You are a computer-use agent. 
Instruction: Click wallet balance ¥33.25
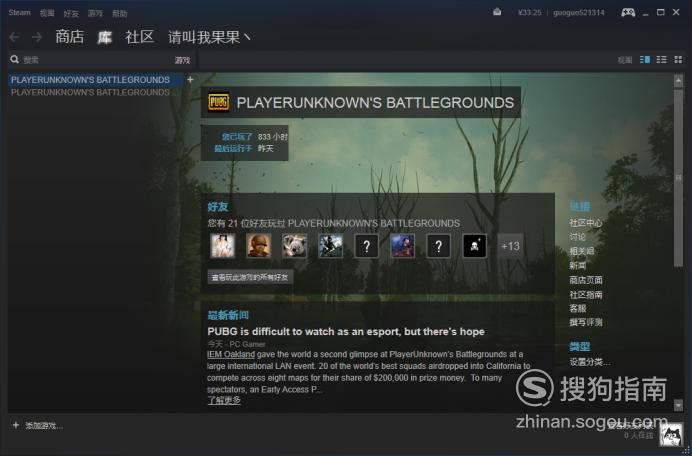(530, 13)
